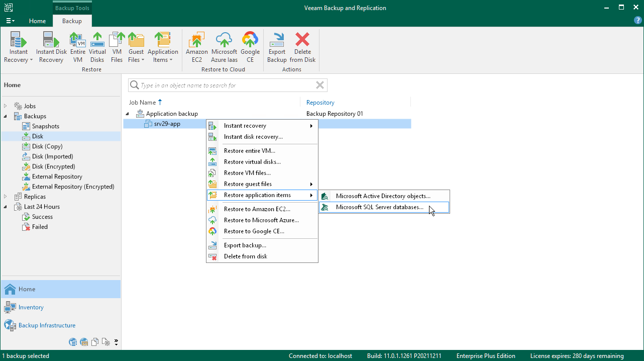The width and height of the screenshot is (644, 361).
Task: Click the Export Backup ribbon icon
Action: tap(277, 47)
